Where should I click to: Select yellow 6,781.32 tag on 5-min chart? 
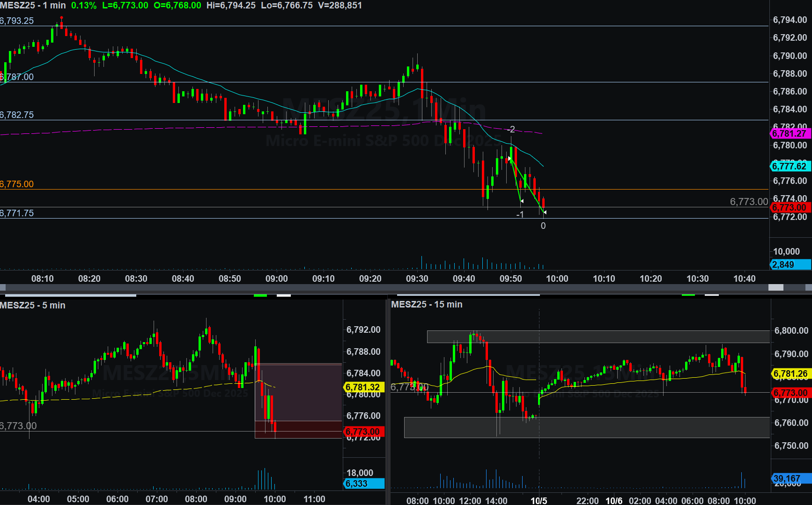(363, 387)
